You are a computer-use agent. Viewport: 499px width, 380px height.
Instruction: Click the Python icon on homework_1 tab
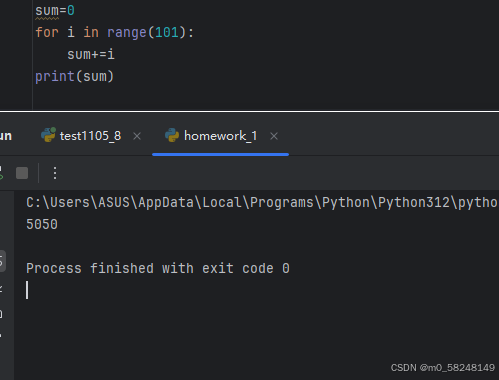click(172, 135)
